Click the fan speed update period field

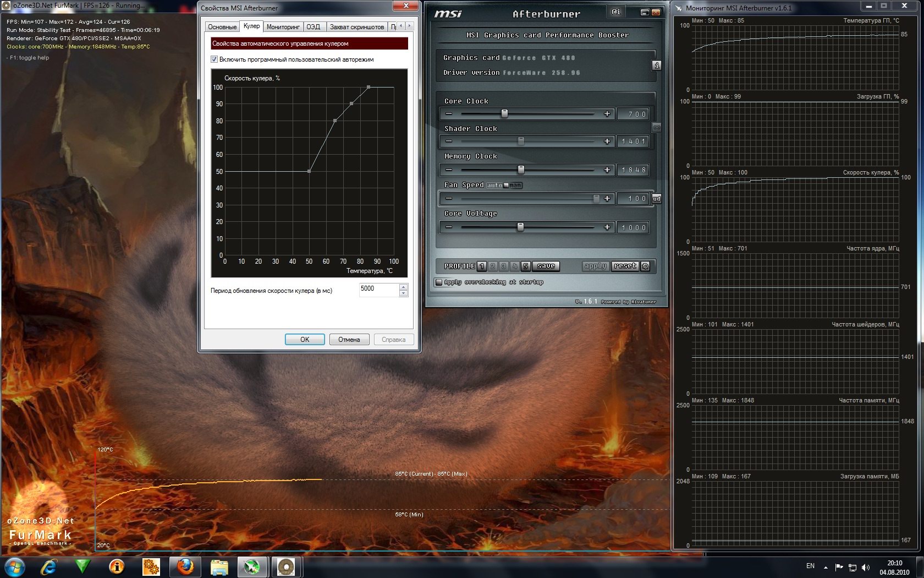click(378, 290)
